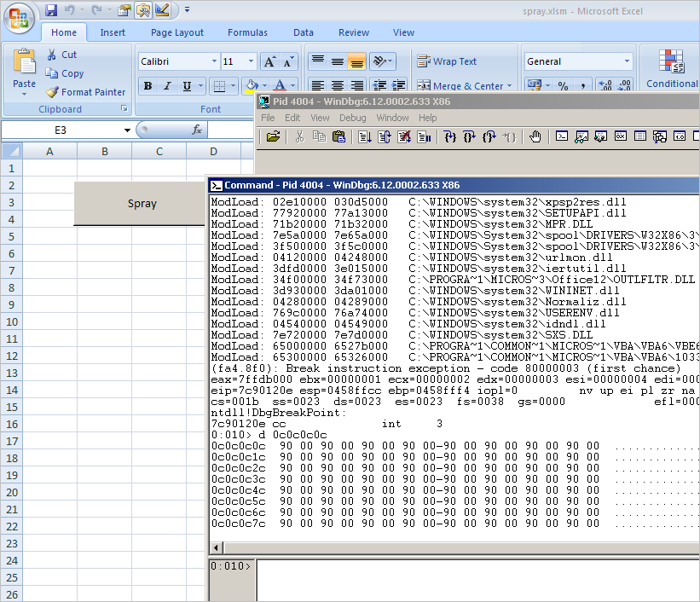The height and width of the screenshot is (602, 700).
Task: Switch to the Formulas ribbon tab
Action: coord(247,32)
